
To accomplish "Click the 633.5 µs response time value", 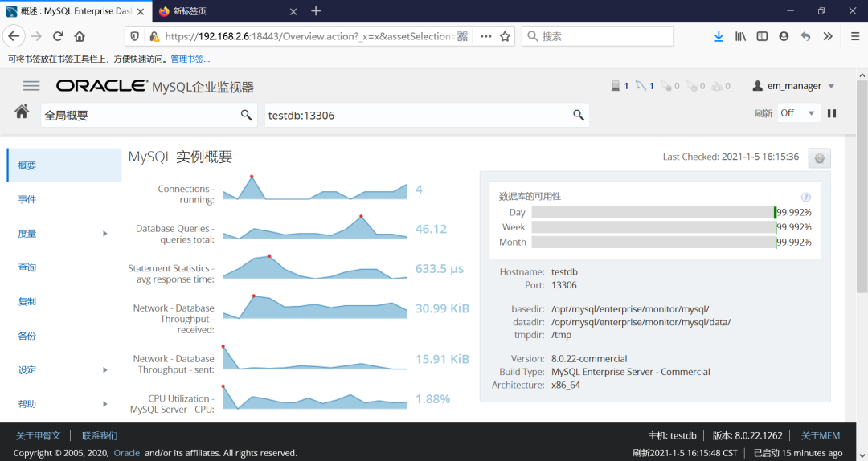I will pos(440,269).
